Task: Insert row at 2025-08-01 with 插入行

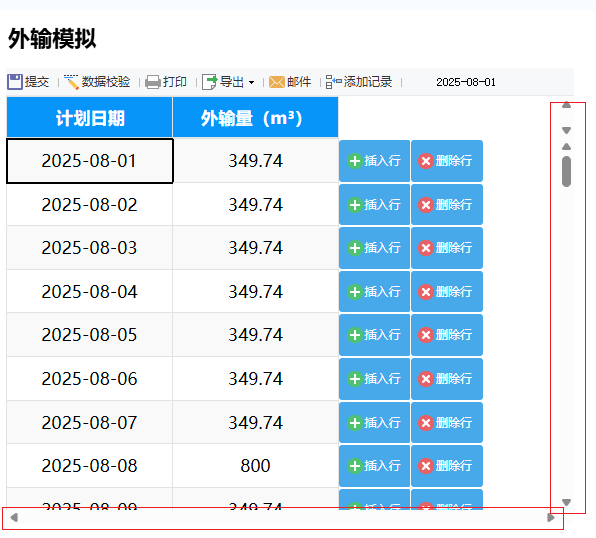Action: click(374, 161)
